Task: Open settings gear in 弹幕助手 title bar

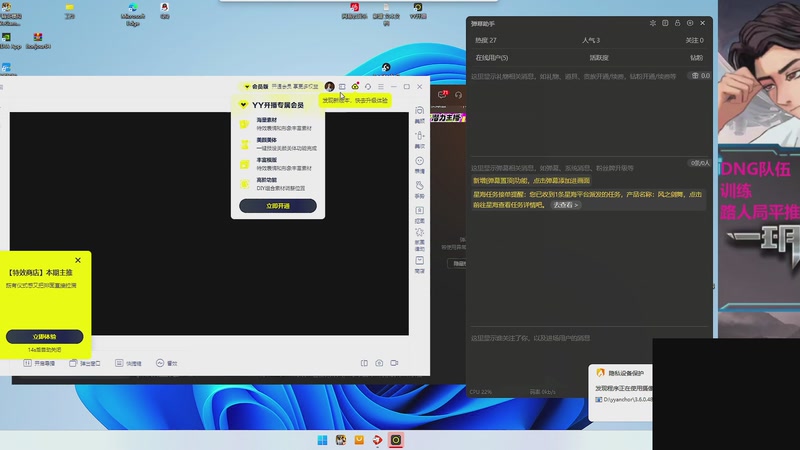Action: pos(690,23)
